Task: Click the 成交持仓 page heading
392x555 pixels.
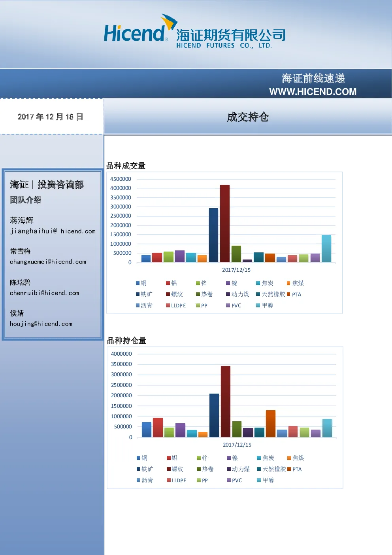Action: pos(248,117)
